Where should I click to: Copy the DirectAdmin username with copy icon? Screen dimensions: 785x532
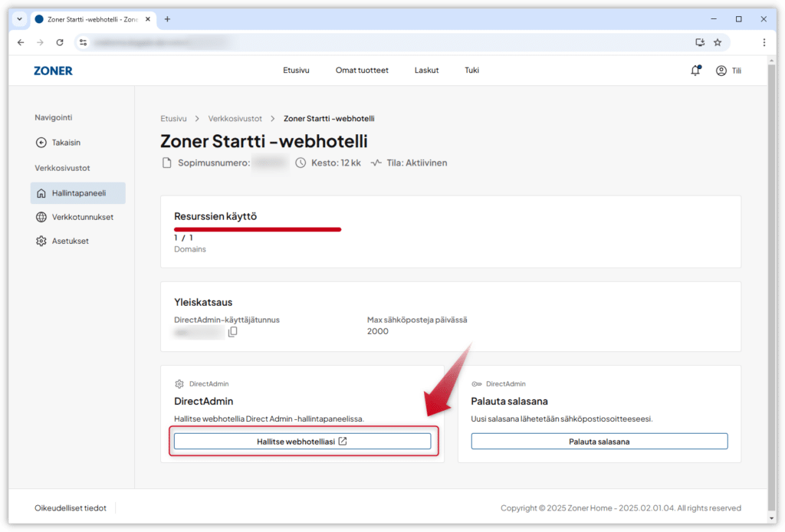click(x=233, y=332)
